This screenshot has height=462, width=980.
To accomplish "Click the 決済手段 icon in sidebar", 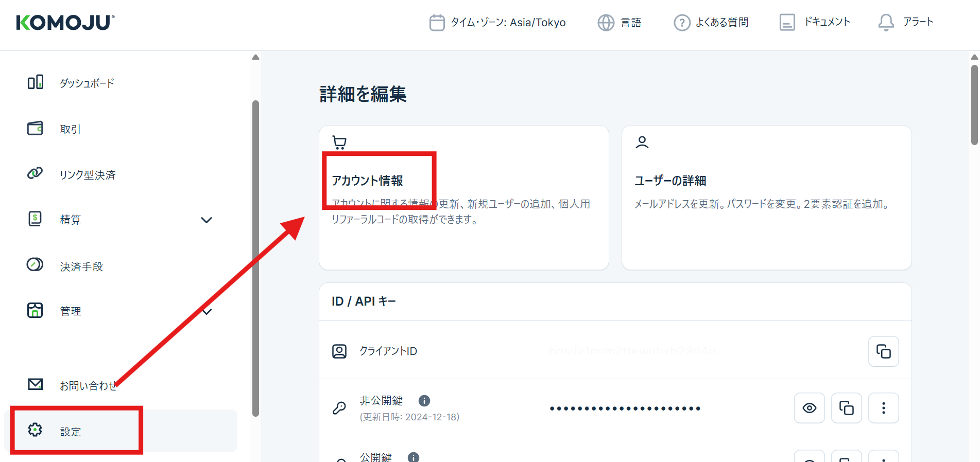I will coord(35,265).
